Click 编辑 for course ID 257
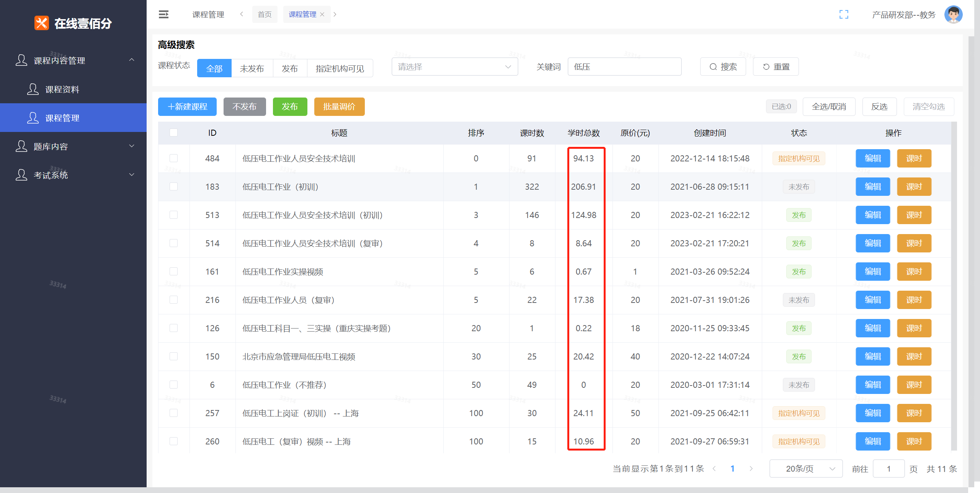The height and width of the screenshot is (493, 980). [x=873, y=413]
